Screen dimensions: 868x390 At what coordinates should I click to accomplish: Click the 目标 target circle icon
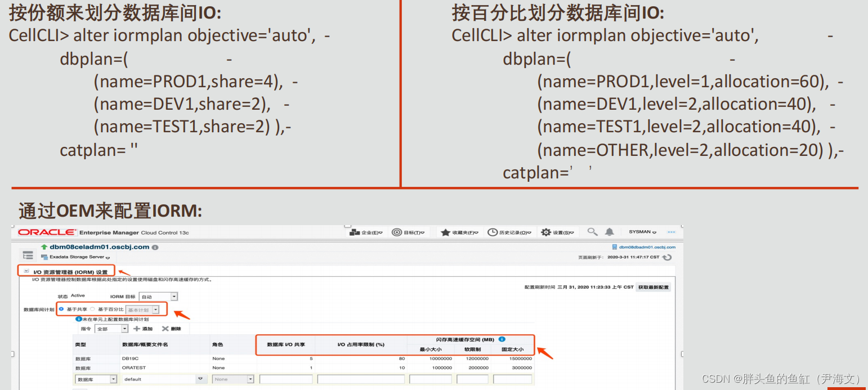point(396,232)
